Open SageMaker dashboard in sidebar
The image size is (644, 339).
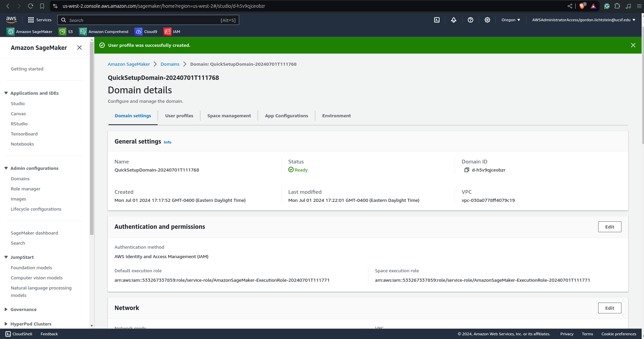tap(34, 233)
